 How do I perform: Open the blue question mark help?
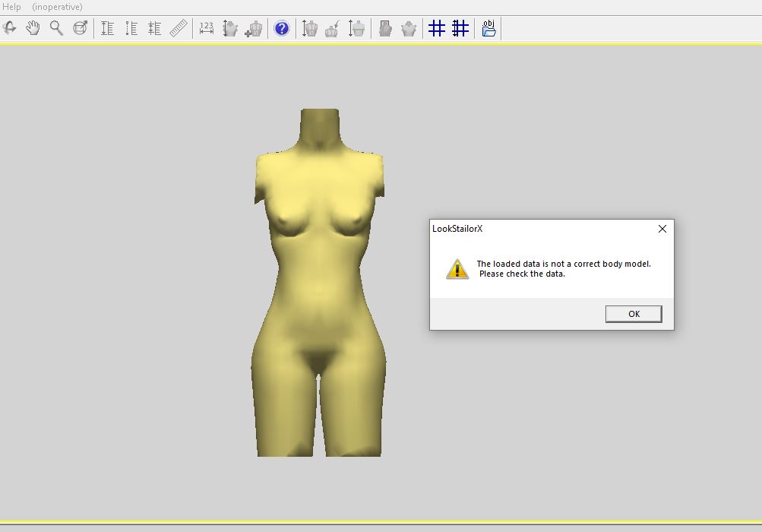[x=281, y=28]
